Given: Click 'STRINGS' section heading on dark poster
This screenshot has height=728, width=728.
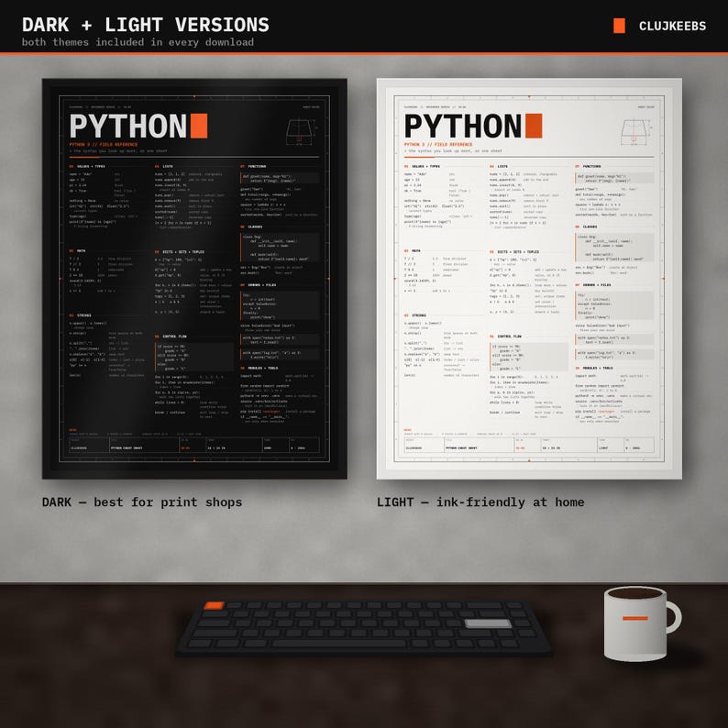Looking at the screenshot, I should tap(84, 315).
